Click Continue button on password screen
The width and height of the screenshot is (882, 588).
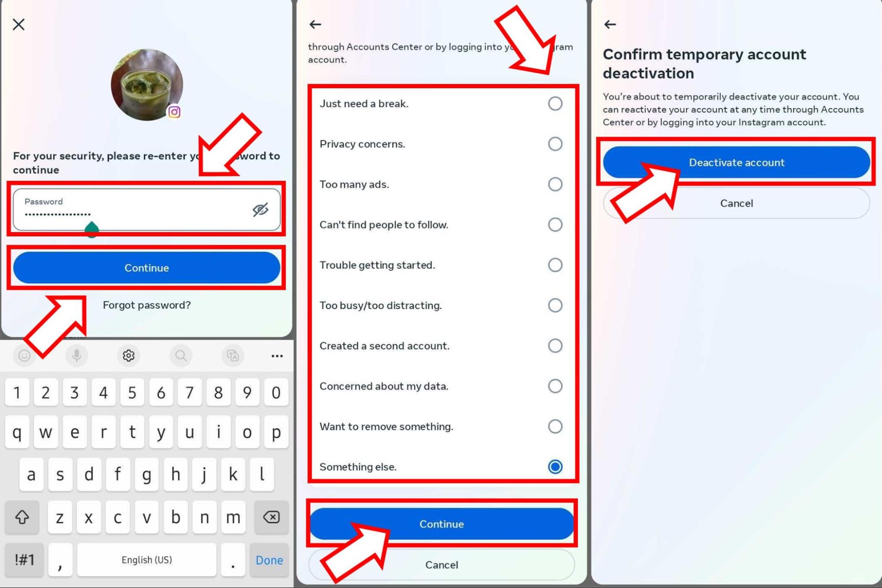147,268
